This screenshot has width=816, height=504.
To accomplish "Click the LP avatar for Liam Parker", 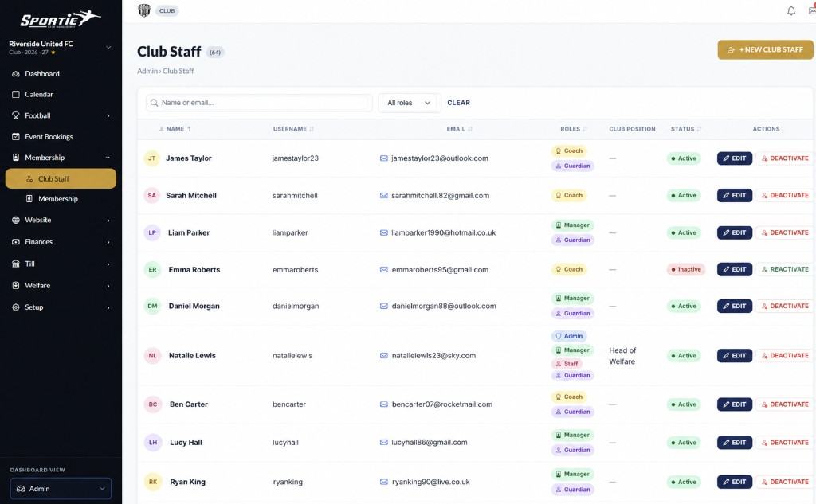I will [x=152, y=232].
